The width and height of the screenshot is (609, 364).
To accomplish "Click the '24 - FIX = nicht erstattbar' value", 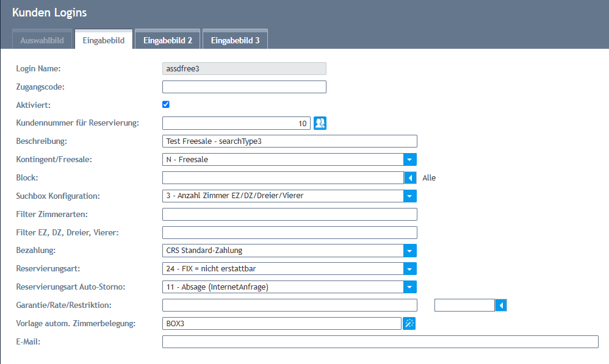I will pos(211,268).
